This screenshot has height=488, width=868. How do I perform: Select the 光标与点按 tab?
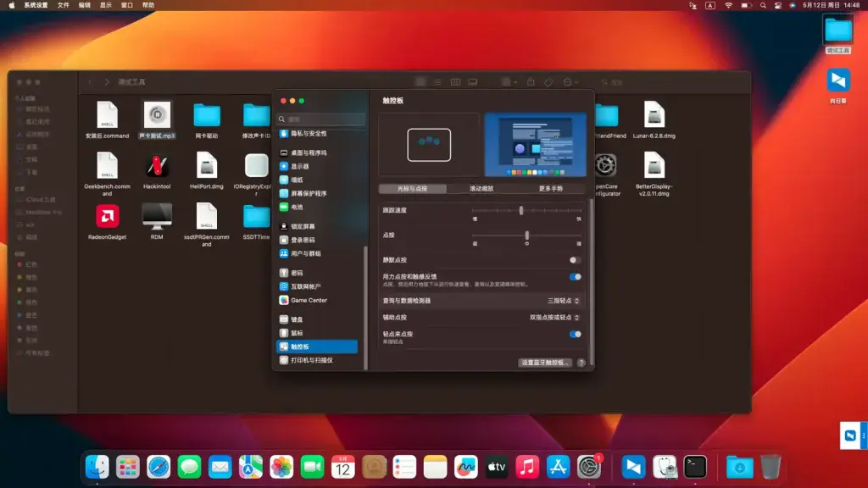[413, 189]
